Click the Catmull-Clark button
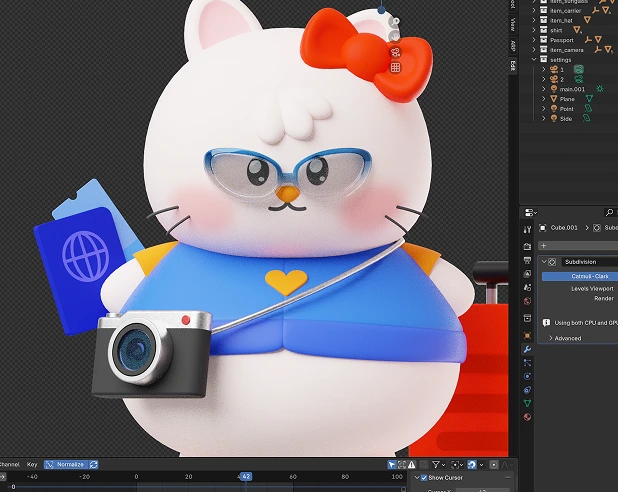 [x=580, y=276]
